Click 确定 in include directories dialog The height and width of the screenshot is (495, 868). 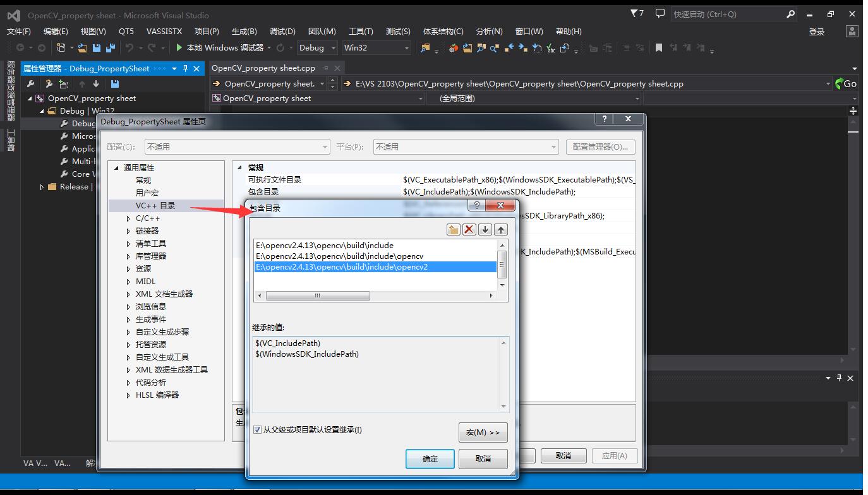point(430,458)
